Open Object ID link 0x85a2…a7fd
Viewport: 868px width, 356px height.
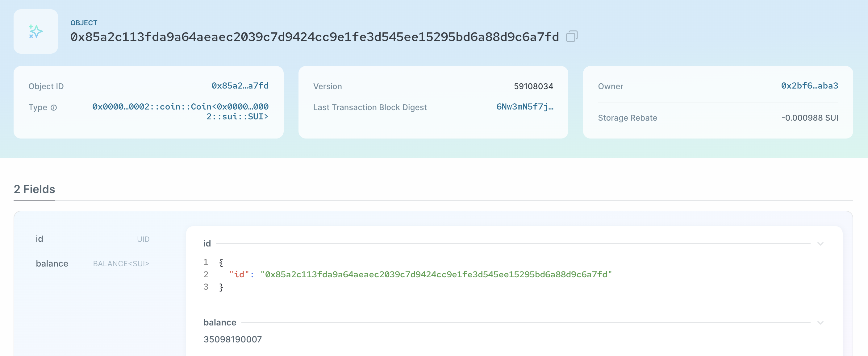coord(240,86)
